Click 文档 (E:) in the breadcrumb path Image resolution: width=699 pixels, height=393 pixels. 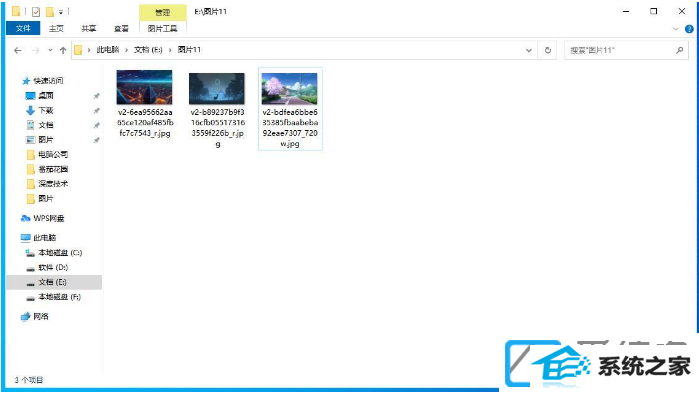(148, 50)
